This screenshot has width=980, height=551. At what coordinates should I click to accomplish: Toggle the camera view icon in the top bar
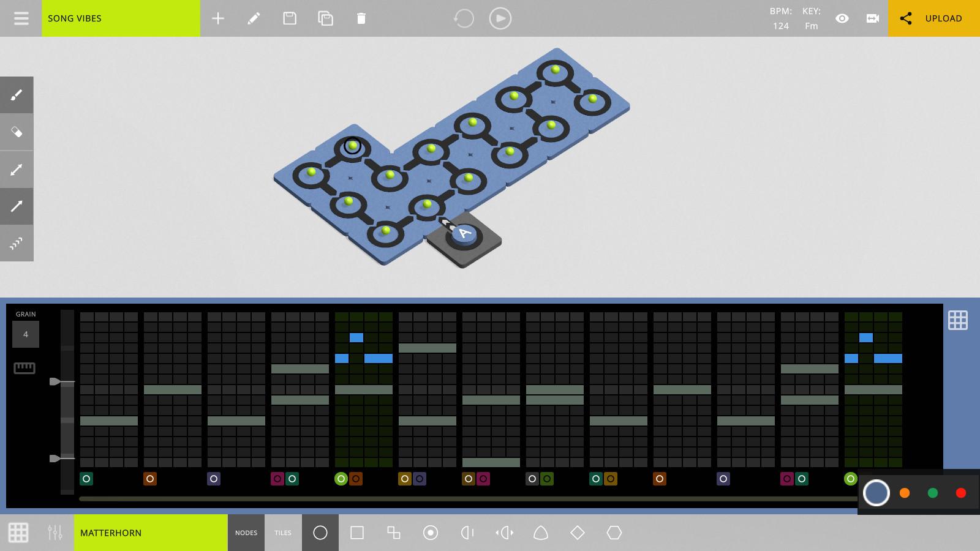point(872,18)
